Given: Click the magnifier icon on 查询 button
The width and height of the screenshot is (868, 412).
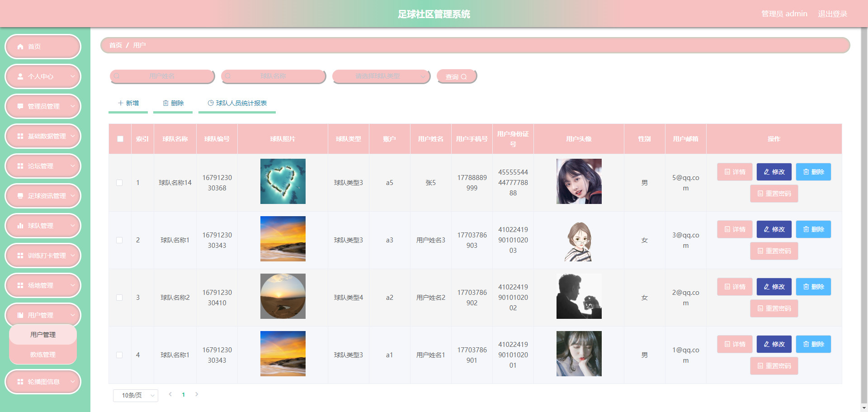Looking at the screenshot, I should coord(464,77).
